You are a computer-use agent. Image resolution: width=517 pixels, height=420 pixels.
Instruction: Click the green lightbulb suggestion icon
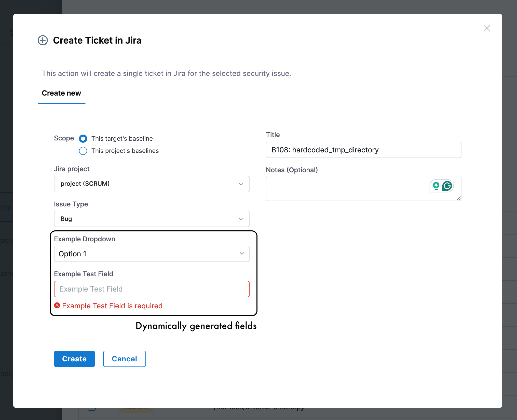point(436,186)
